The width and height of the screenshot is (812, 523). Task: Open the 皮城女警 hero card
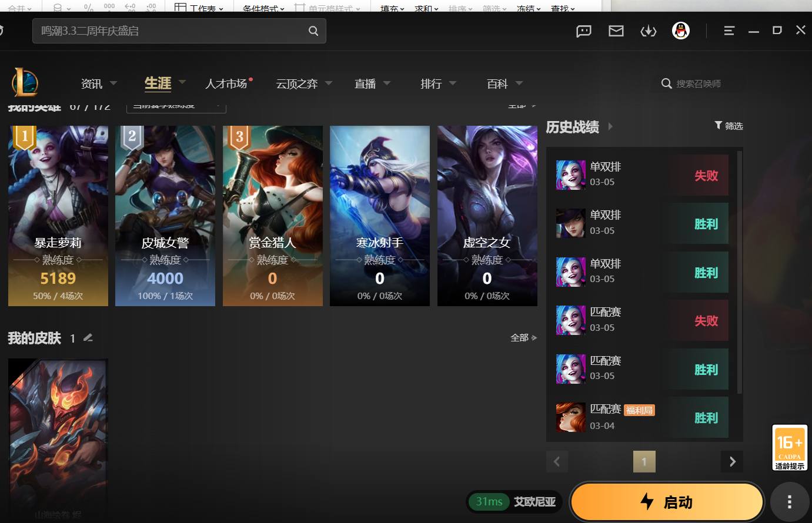pyautogui.click(x=165, y=216)
